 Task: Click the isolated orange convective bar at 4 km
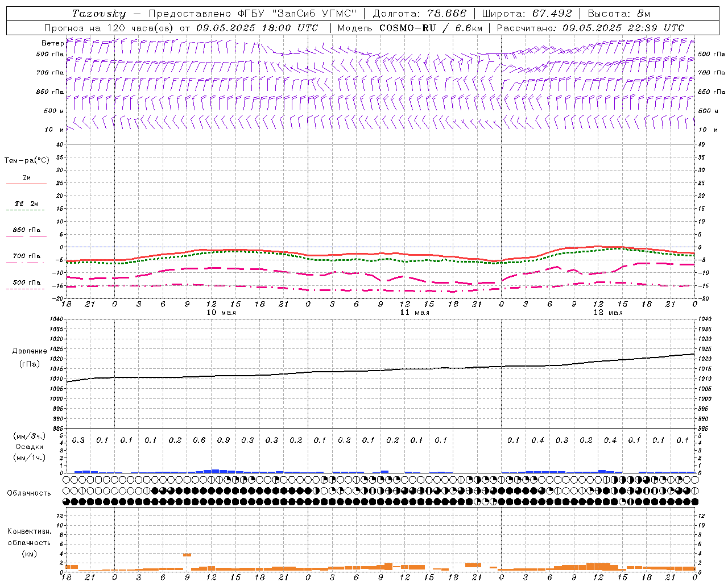point(187,555)
